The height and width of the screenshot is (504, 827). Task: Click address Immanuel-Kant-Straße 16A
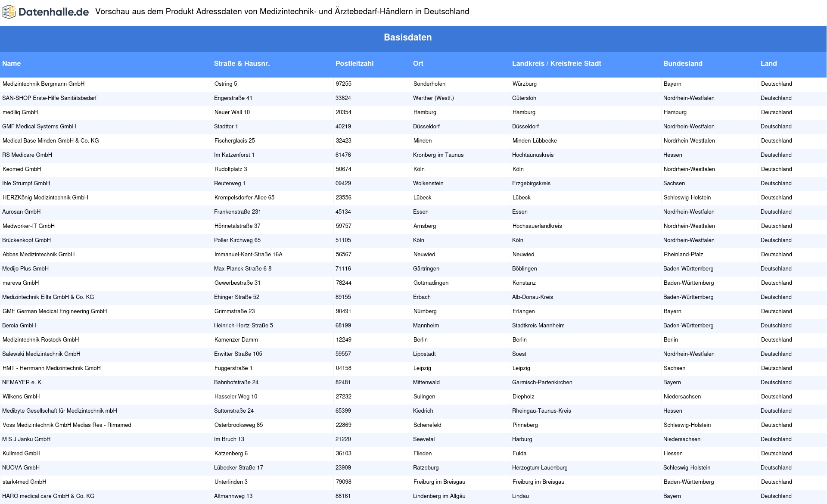(x=249, y=255)
